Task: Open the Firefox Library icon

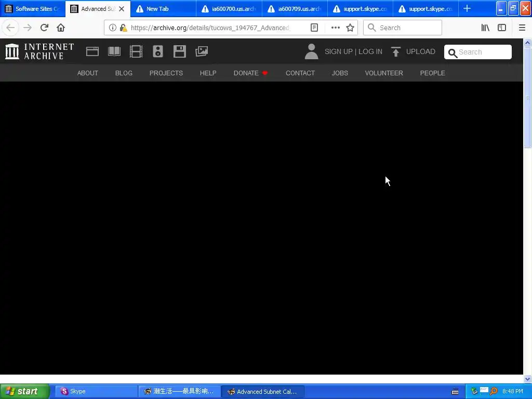Action: 485,28
